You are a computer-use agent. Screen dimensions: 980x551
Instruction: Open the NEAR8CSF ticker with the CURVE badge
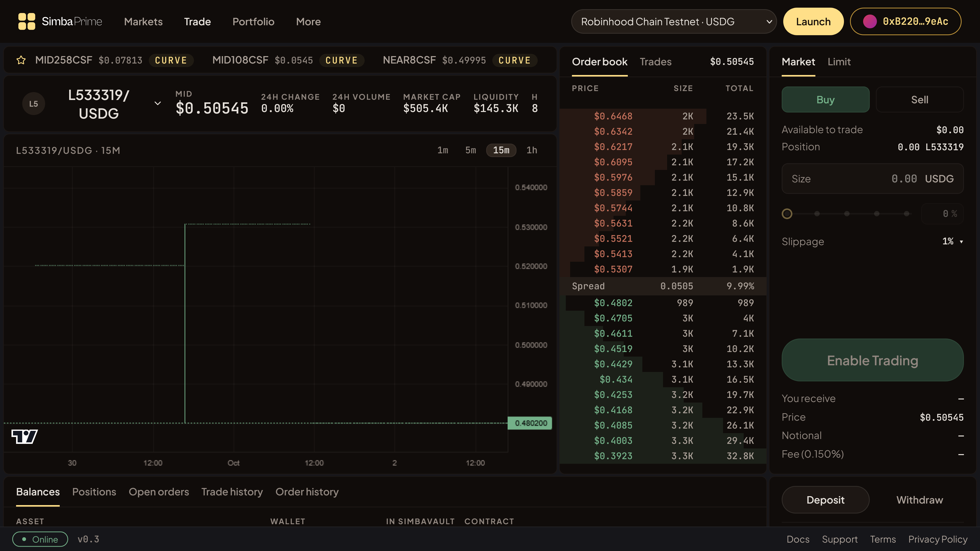click(460, 60)
